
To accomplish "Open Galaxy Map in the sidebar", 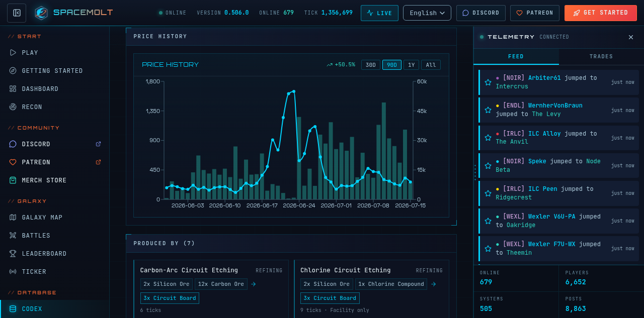I will click(54, 218).
